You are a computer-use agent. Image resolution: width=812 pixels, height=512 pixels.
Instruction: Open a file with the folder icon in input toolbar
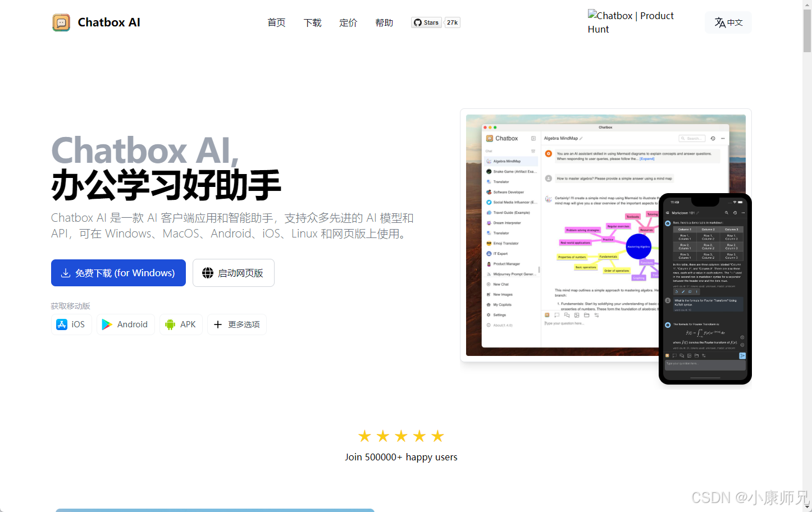click(x=587, y=315)
